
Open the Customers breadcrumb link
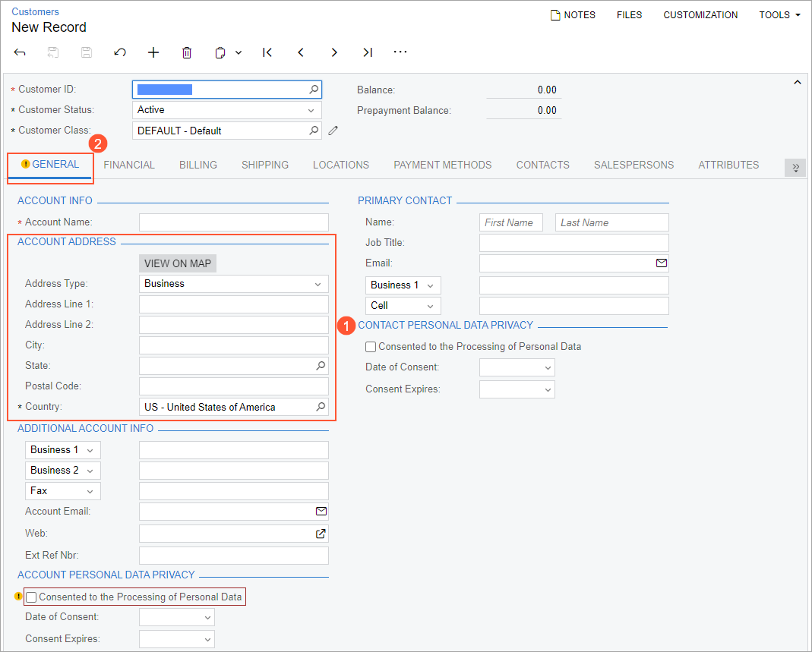35,12
